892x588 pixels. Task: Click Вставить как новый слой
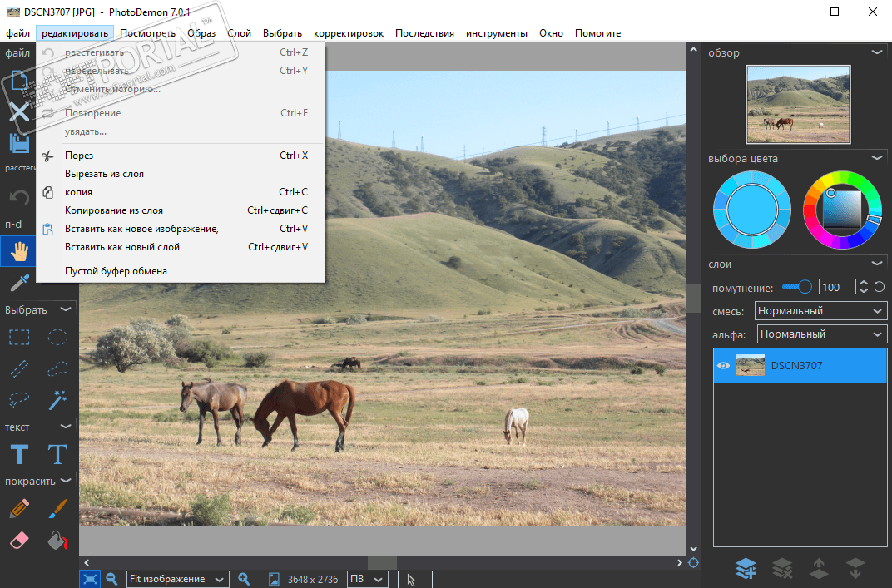[x=122, y=247]
